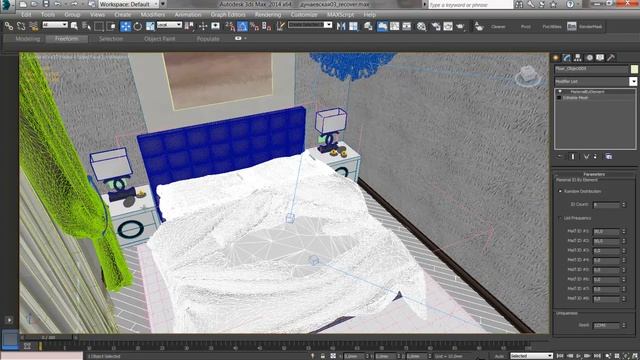Screen dimensions: 640x360
Task: Click the search keyword field
Action: coord(470,4)
